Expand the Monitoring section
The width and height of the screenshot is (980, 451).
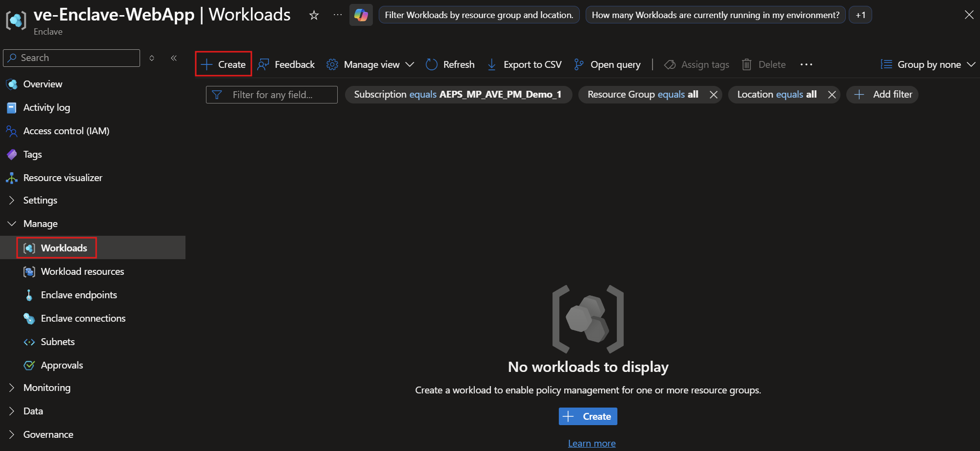(x=47, y=388)
